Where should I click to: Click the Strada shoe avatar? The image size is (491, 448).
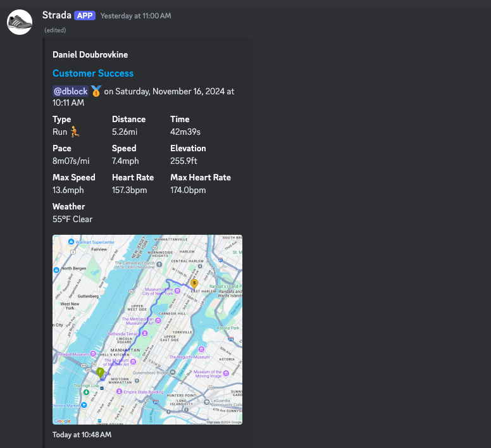coord(20,22)
